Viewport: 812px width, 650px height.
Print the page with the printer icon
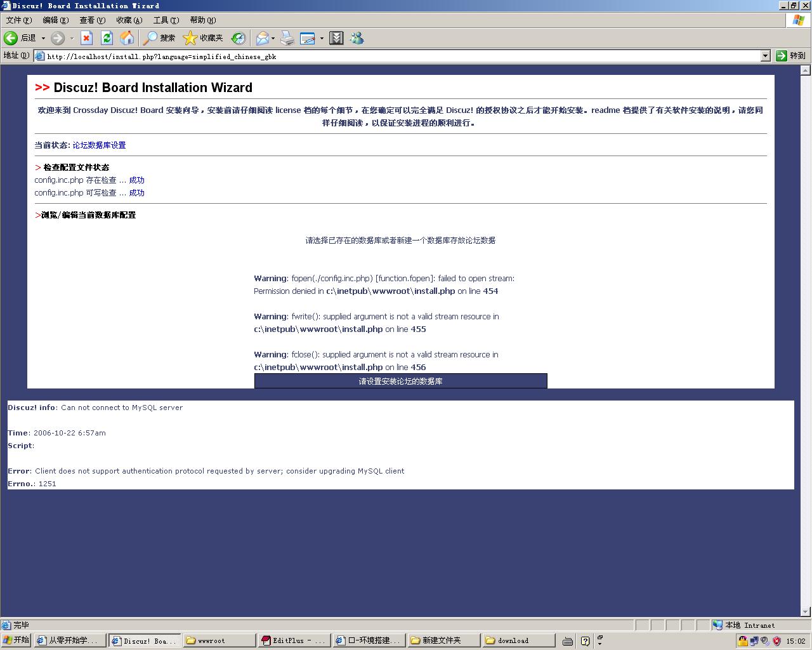click(287, 38)
